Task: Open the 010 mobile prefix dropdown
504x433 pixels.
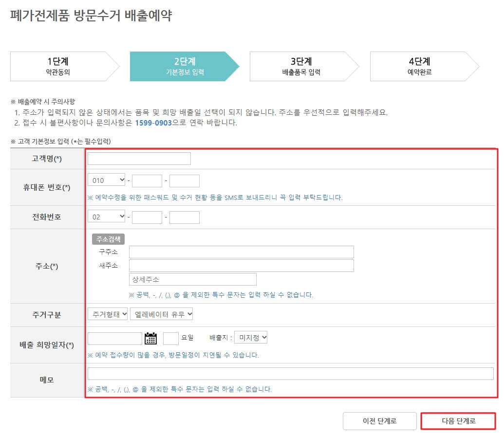Action: [x=106, y=180]
